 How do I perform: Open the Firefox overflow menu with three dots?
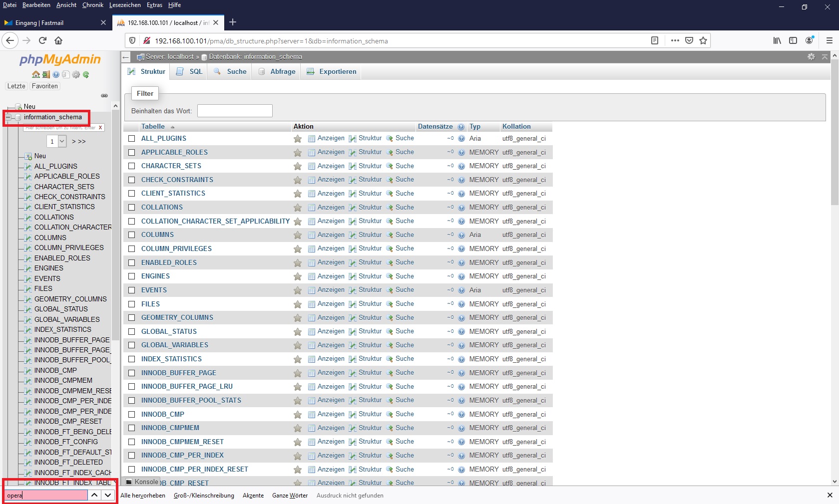tap(675, 41)
